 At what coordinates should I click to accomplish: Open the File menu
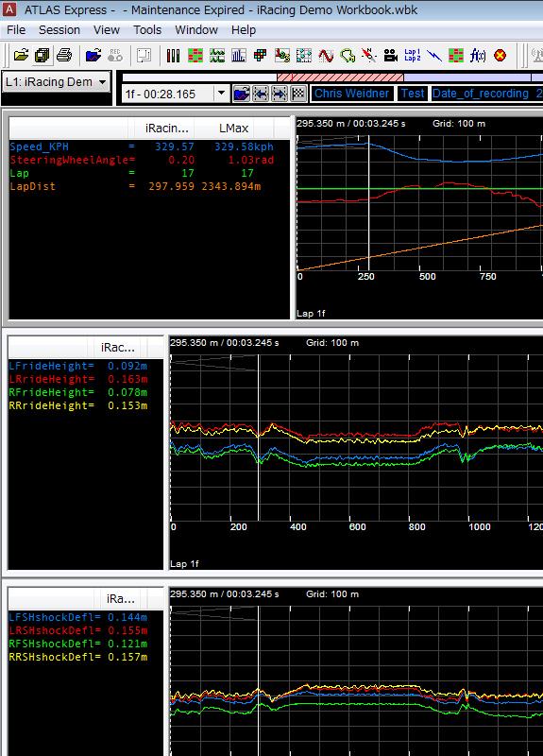(x=16, y=30)
